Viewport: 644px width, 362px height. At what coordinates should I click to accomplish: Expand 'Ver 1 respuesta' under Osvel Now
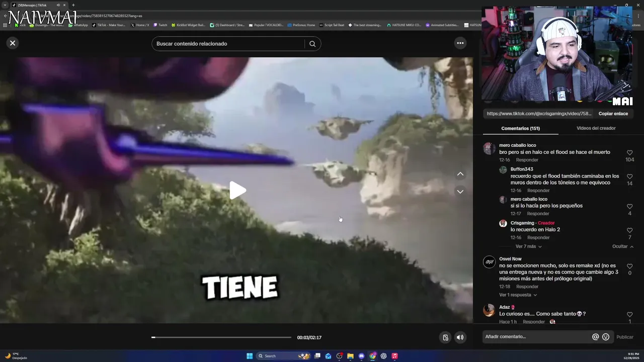pyautogui.click(x=518, y=295)
